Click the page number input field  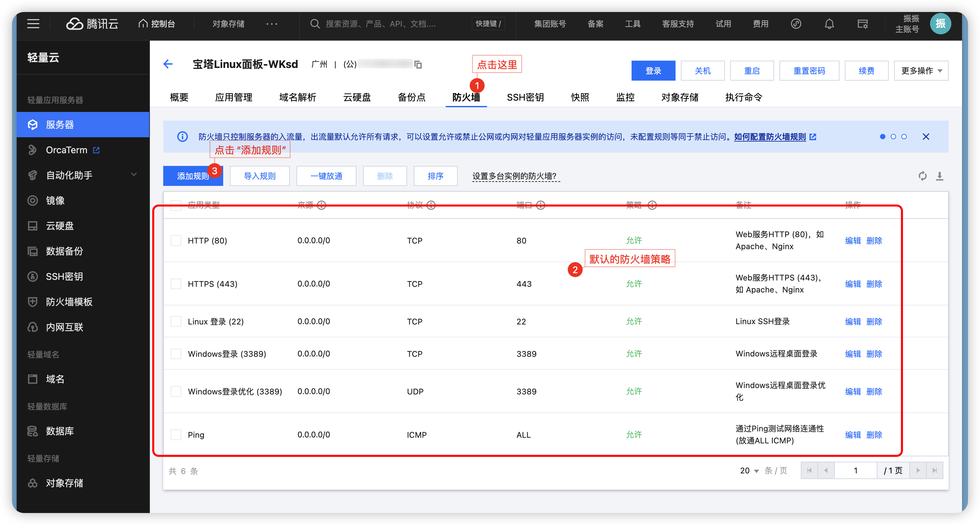click(856, 471)
